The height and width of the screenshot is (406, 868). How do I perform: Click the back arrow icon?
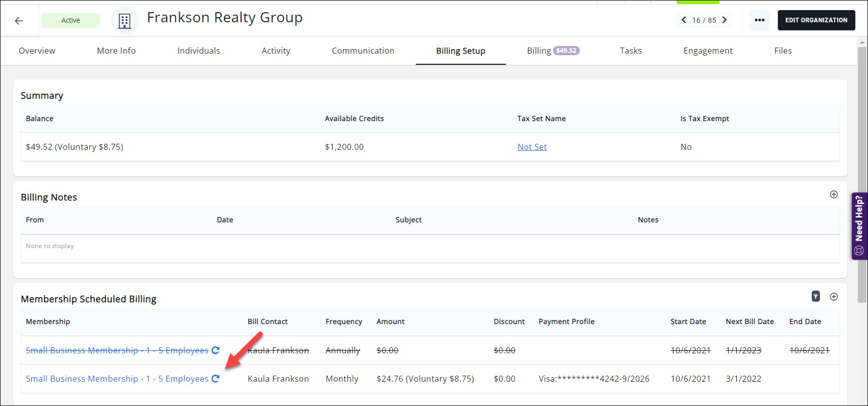tap(19, 21)
